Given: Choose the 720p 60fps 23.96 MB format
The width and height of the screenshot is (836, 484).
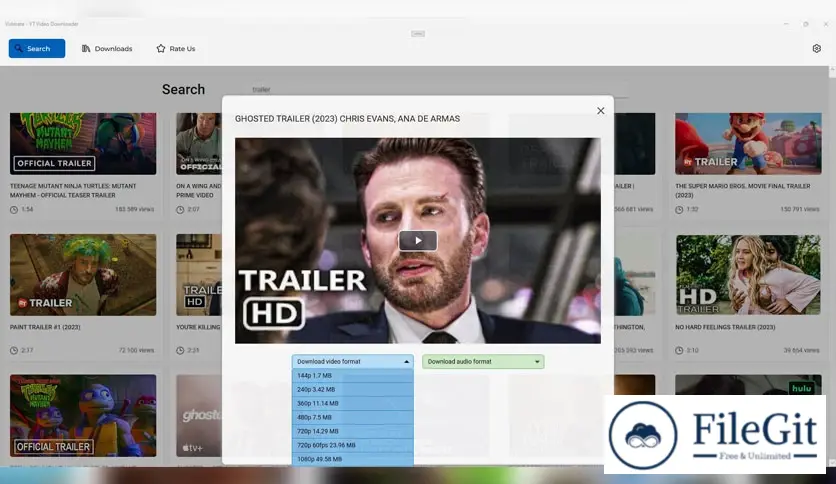Looking at the screenshot, I should (352, 445).
